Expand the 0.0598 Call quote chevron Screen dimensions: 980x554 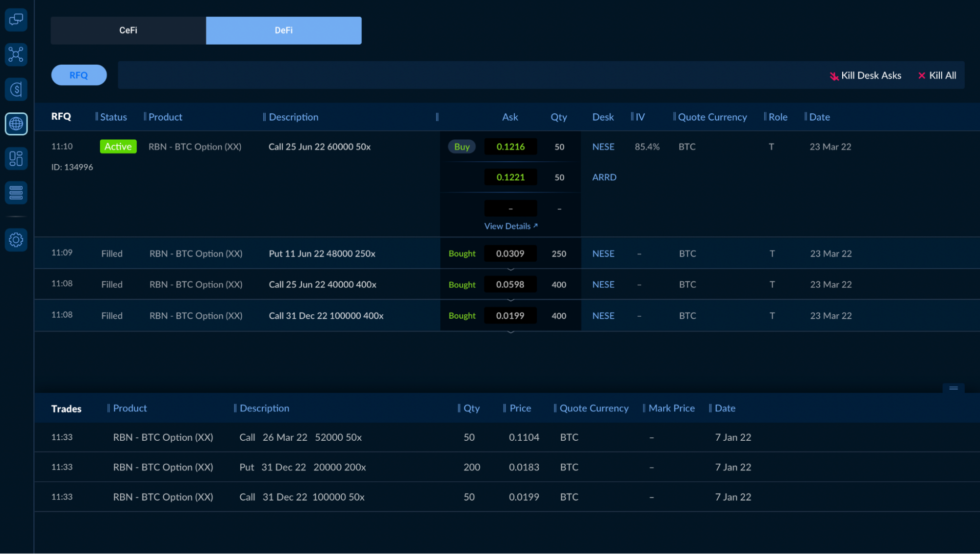510,300
